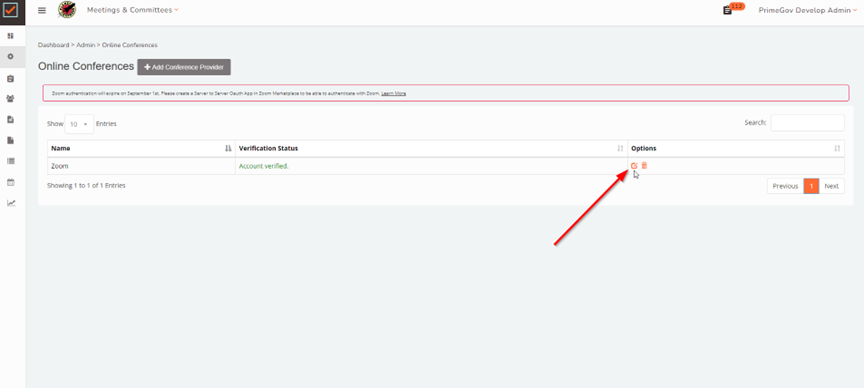Click the Options column header

[736, 149]
